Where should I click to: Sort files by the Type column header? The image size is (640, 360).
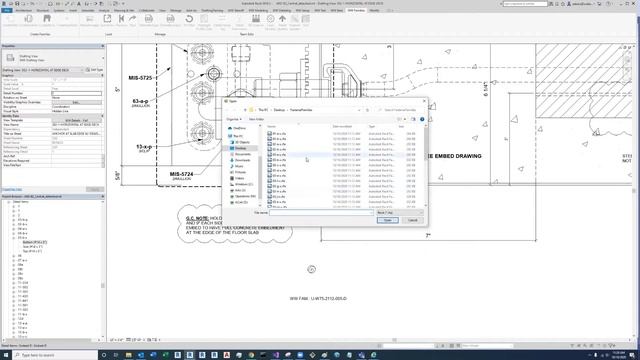pyautogui.click(x=372, y=127)
